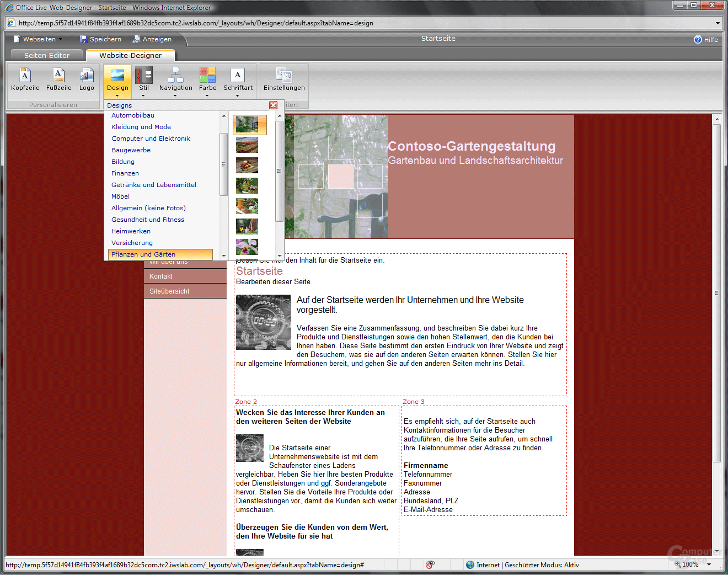This screenshot has height=575, width=728.
Task: Open the Siteübersicht navigation link
Action: click(185, 291)
